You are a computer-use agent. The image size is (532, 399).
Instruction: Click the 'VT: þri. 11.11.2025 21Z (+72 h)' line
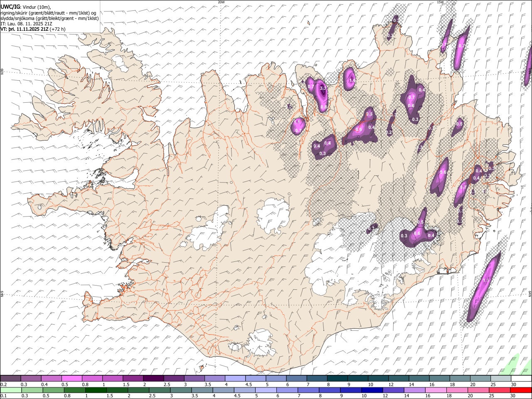point(33,29)
